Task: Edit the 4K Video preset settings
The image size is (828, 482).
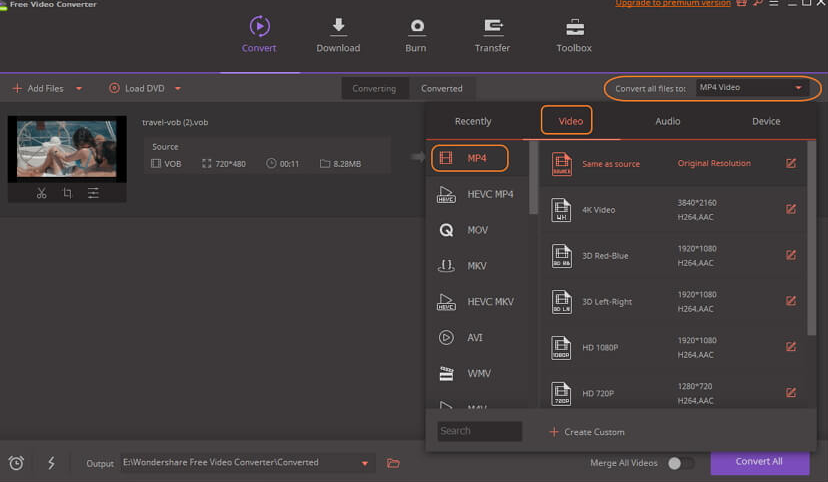Action: click(x=791, y=209)
